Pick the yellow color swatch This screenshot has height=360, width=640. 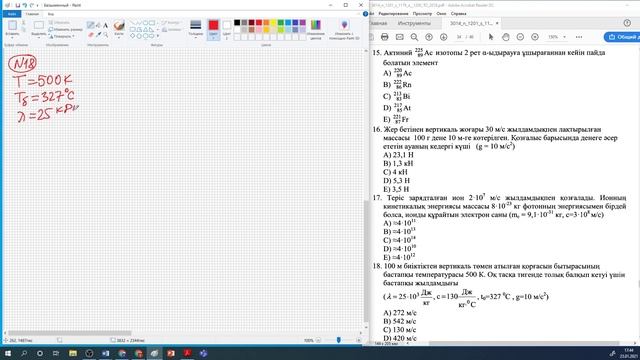click(273, 22)
